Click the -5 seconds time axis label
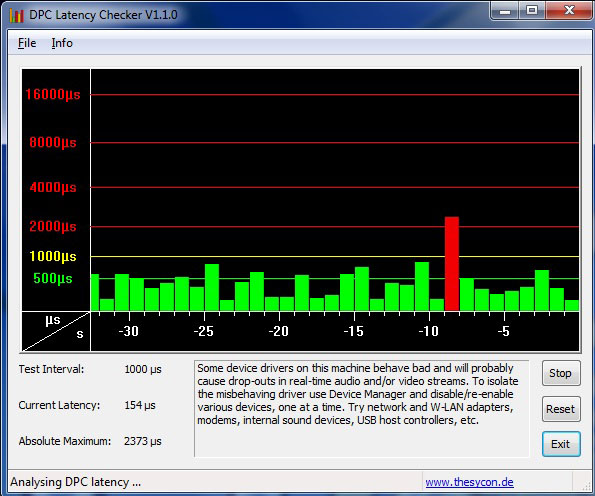 coord(503,331)
